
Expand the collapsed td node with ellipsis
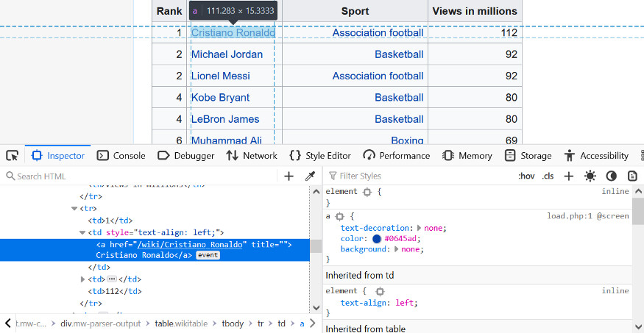(x=83, y=279)
